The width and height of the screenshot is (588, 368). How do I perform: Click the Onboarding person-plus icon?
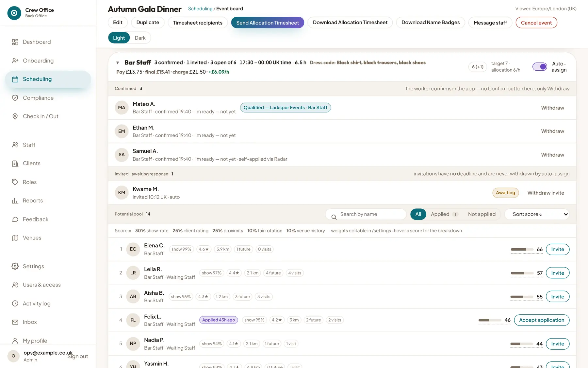[x=15, y=61]
